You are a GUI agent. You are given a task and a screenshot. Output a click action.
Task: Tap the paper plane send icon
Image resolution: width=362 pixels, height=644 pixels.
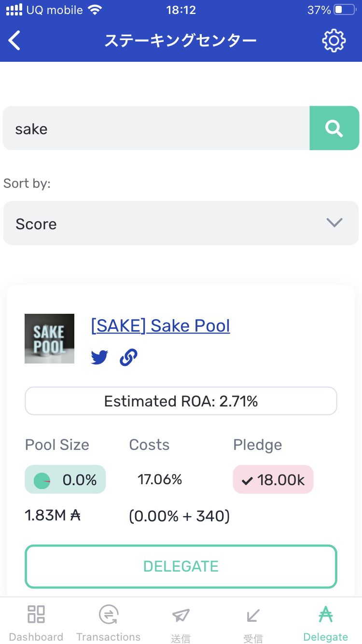[181, 615]
